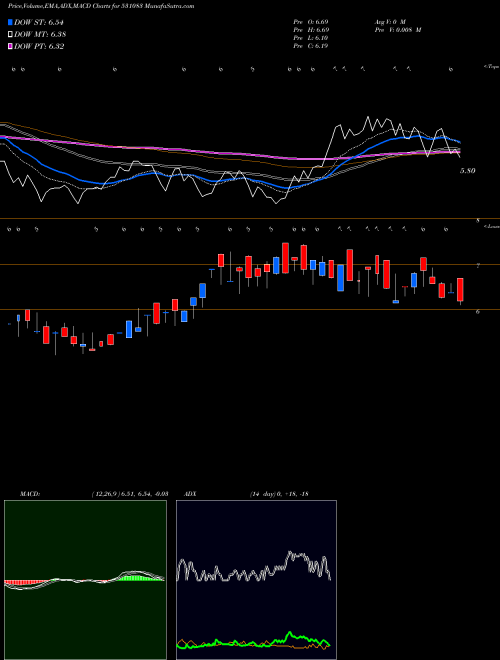Click the 'Pre V: 0.008 M' value
The image size is (500, 660).
(x=397, y=30)
